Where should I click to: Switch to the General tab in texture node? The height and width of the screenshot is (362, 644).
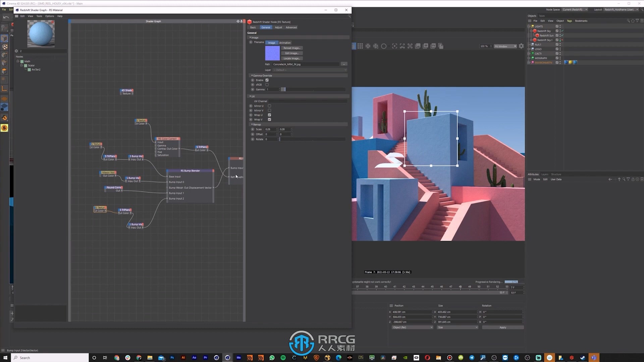(265, 27)
